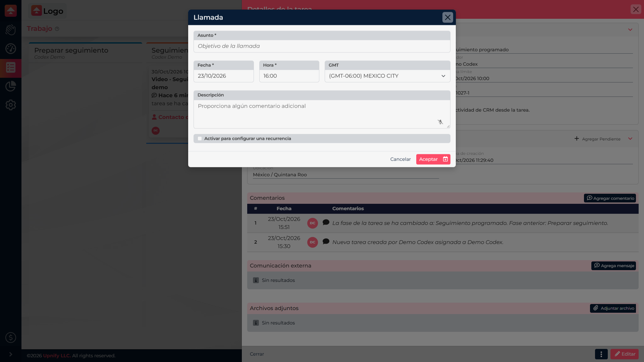Click the Logo image in header
644x362 pixels.
pos(47,11)
